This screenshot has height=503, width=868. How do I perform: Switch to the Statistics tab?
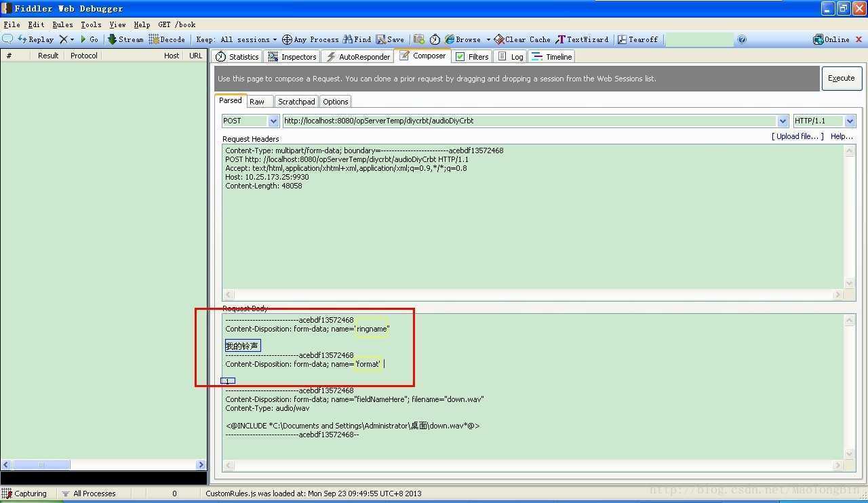tap(237, 57)
